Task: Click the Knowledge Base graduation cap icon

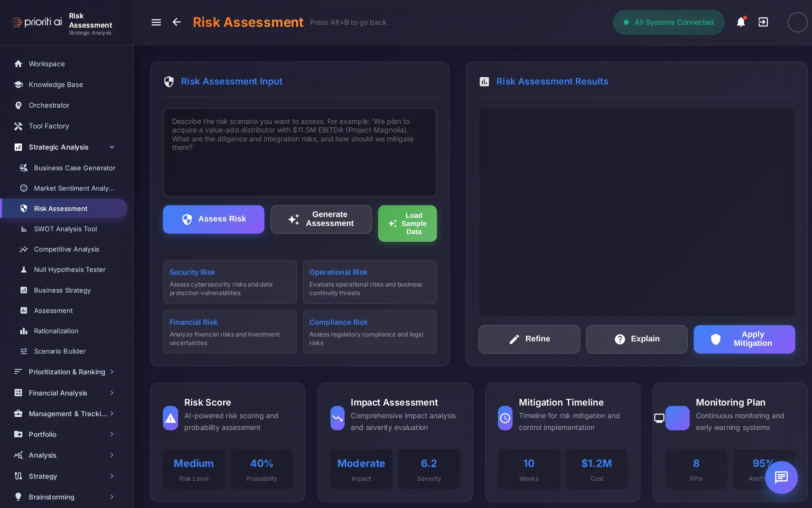Action: pos(18,85)
